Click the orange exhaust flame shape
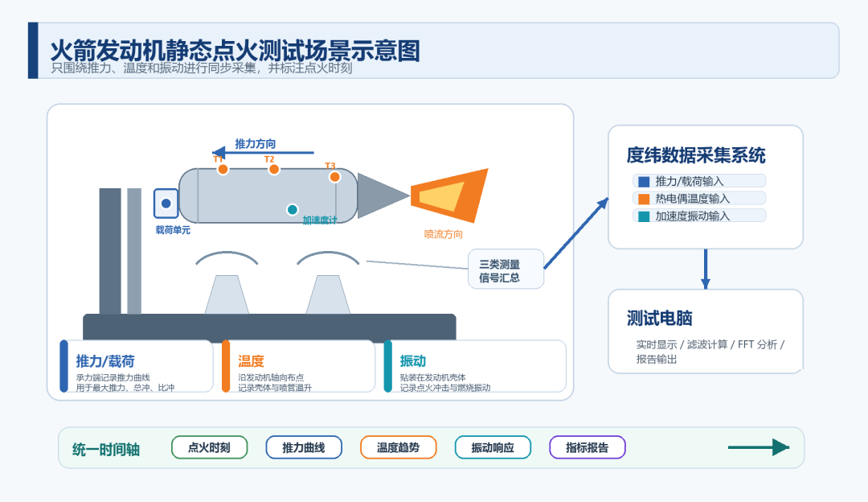This screenshot has width=868, height=502. [x=449, y=195]
